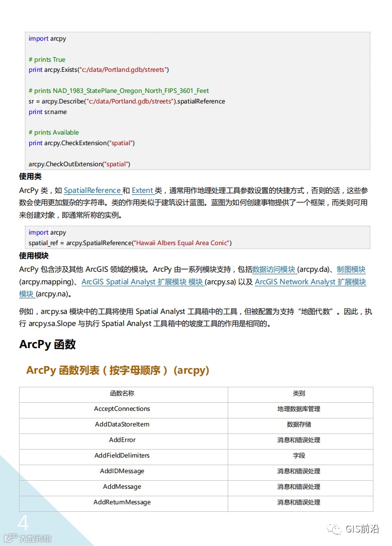Click the ArcPy 函数 heading

coord(47,344)
